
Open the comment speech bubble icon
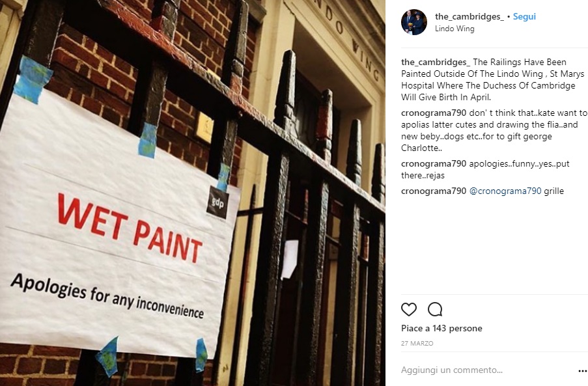435,310
